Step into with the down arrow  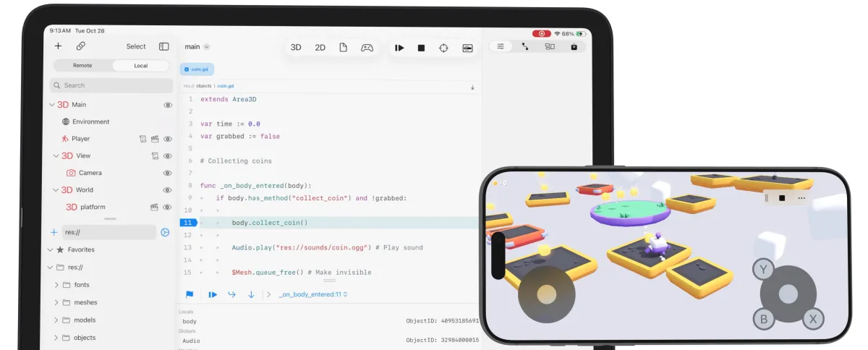tap(251, 294)
